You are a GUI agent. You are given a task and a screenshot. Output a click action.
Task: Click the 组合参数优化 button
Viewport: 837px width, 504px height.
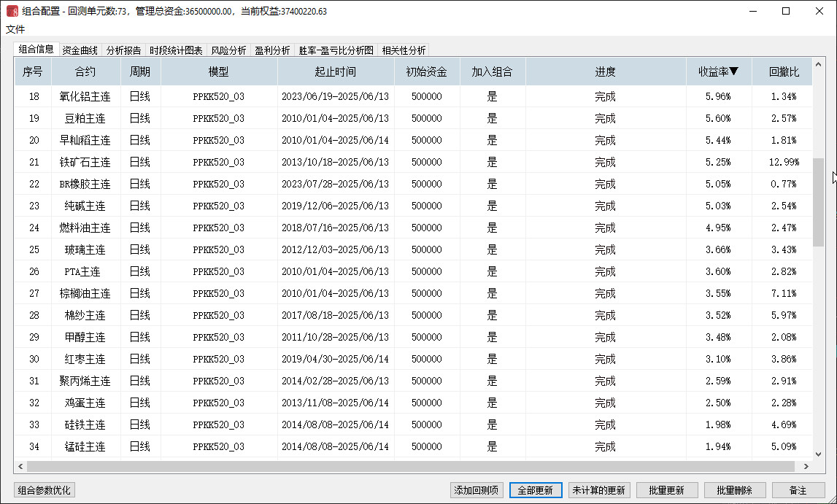(45, 490)
